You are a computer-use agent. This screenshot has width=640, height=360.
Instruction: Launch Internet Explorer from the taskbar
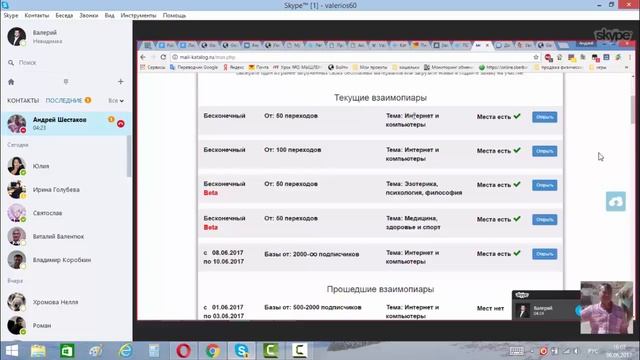[125, 351]
